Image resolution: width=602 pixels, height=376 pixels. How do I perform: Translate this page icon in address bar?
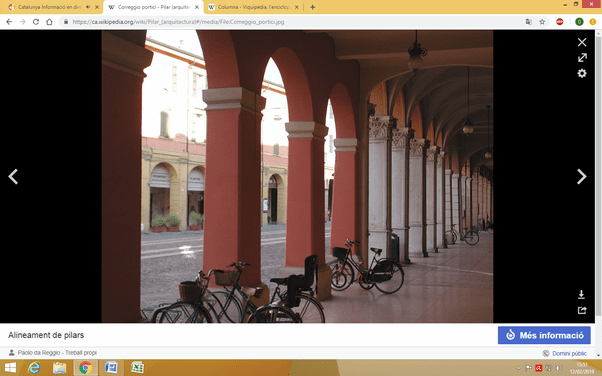point(529,22)
